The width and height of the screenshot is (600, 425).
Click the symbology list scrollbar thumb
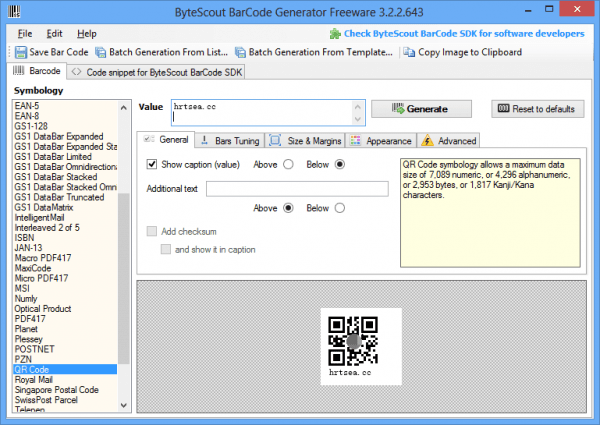click(123, 278)
